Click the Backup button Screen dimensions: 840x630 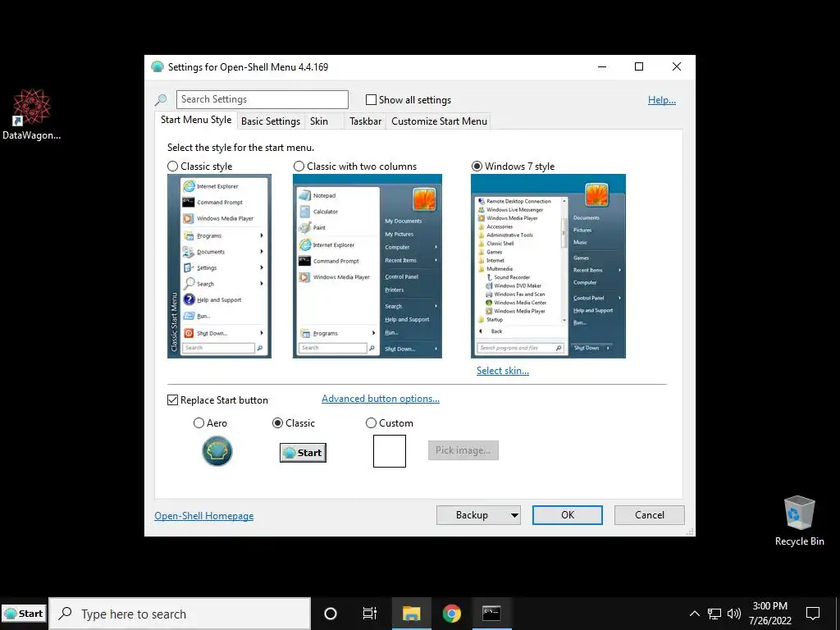tap(472, 515)
